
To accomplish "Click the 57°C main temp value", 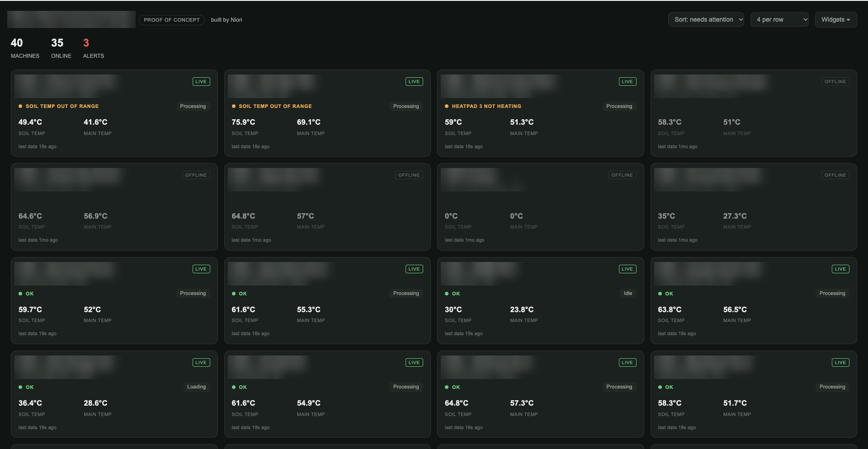I will point(306,216).
